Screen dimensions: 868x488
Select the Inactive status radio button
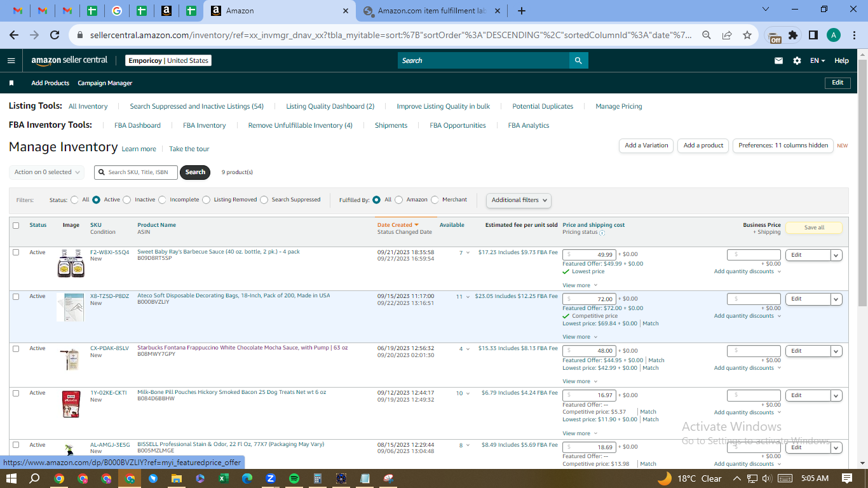coord(127,200)
